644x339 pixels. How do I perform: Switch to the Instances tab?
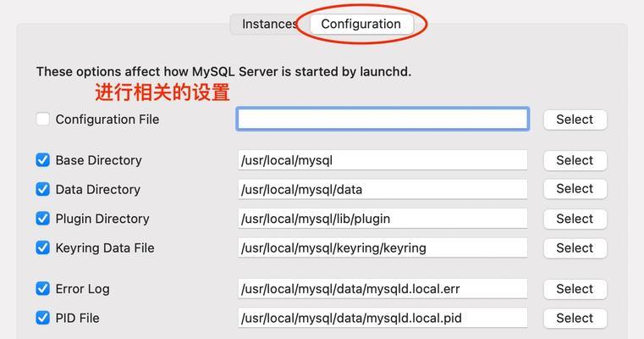(x=269, y=24)
